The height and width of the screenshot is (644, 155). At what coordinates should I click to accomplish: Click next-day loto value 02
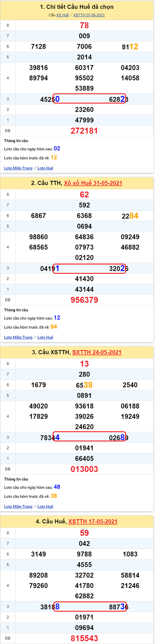coord(57,148)
